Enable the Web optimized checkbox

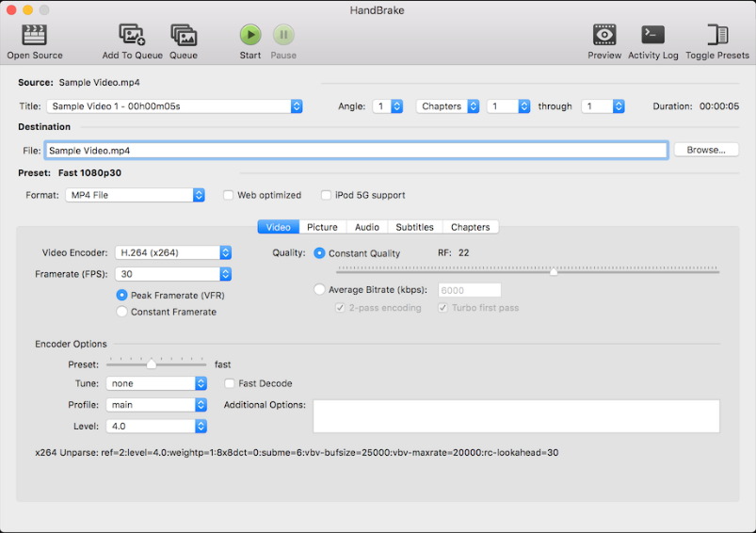229,196
